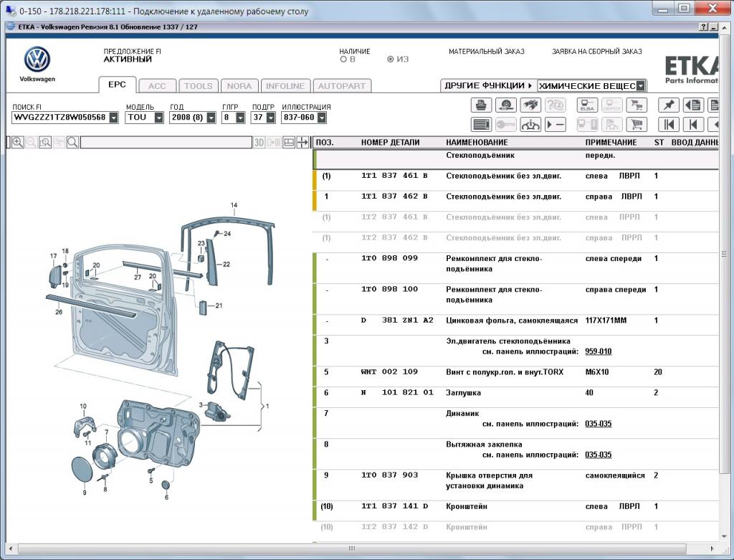Open the ELBA terminal icon
This screenshot has width=734, height=560.
pyautogui.click(x=587, y=105)
